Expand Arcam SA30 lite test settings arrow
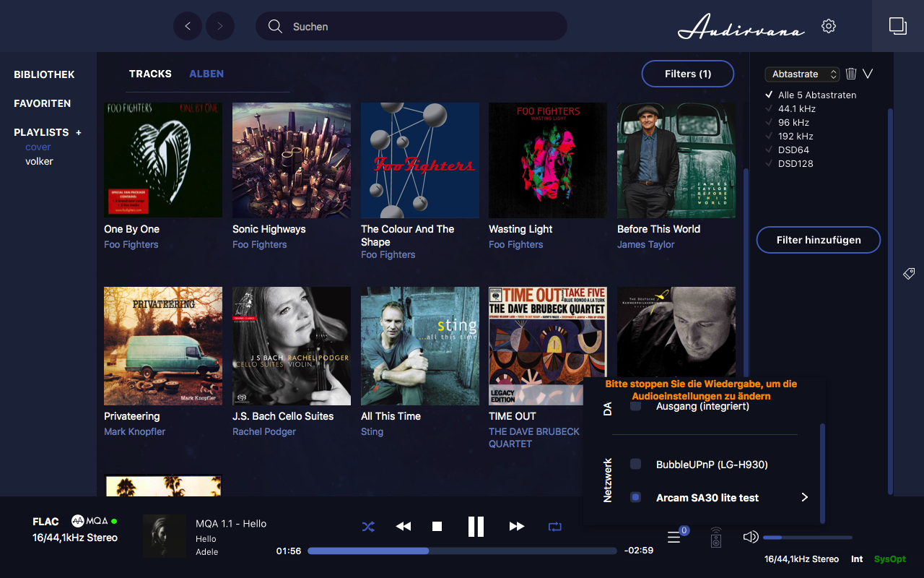The image size is (924, 578). coord(804,497)
